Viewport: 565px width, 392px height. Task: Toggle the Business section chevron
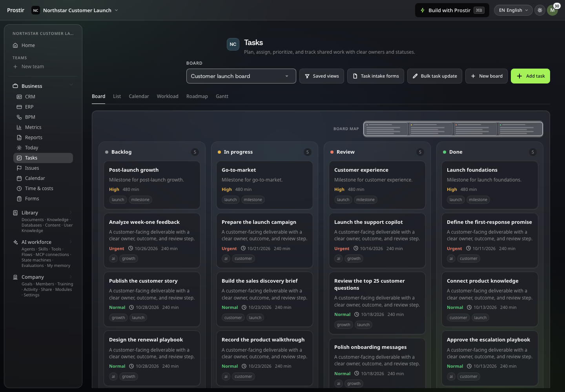point(71,85)
